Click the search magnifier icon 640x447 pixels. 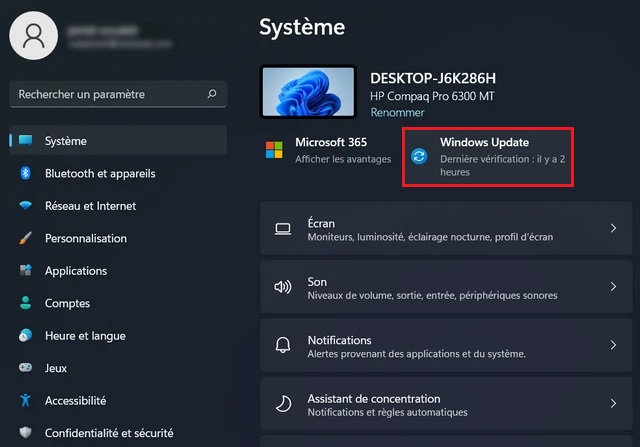(x=211, y=94)
